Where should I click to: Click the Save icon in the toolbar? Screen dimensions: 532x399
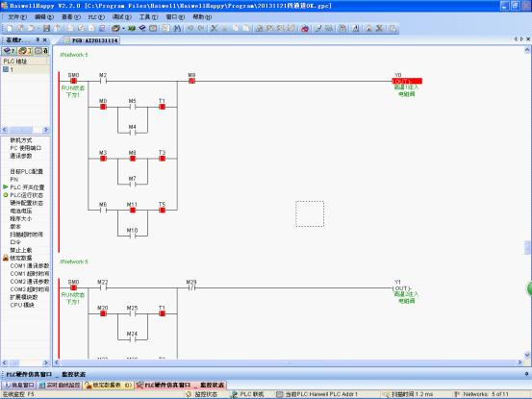tap(46, 29)
